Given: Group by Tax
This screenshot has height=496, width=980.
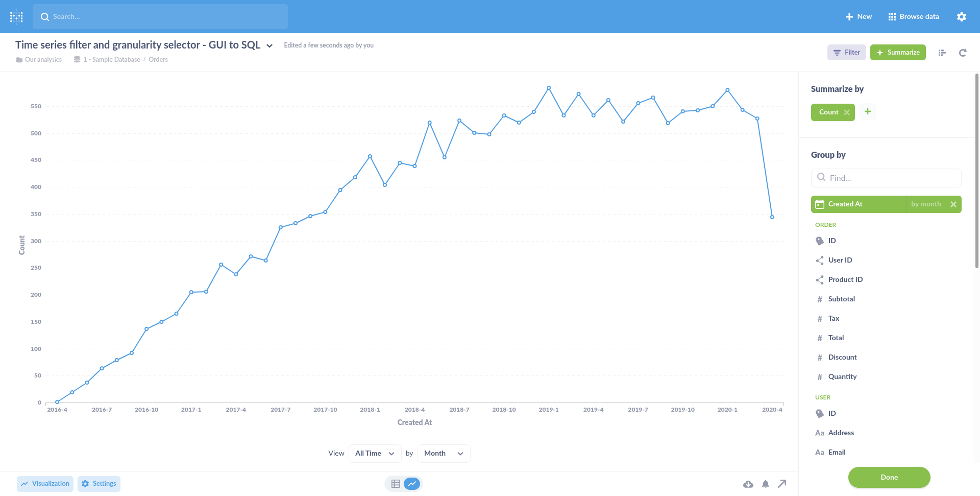Looking at the screenshot, I should click(x=886, y=318).
